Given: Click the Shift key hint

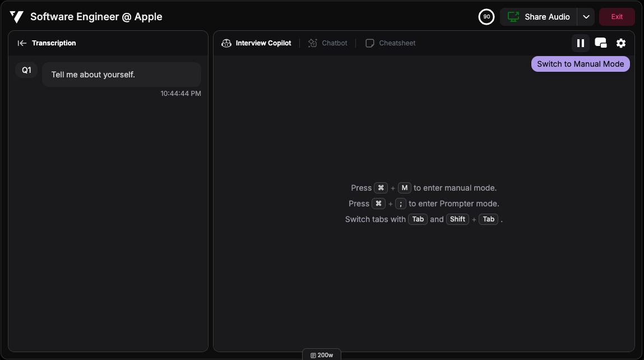Looking at the screenshot, I should [x=457, y=219].
